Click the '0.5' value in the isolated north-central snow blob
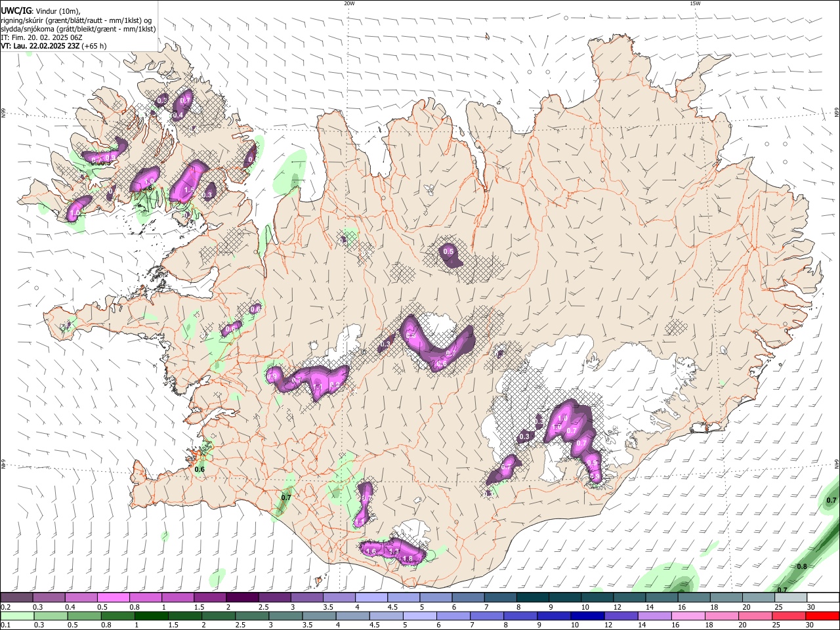The width and height of the screenshot is (840, 630). [x=449, y=251]
